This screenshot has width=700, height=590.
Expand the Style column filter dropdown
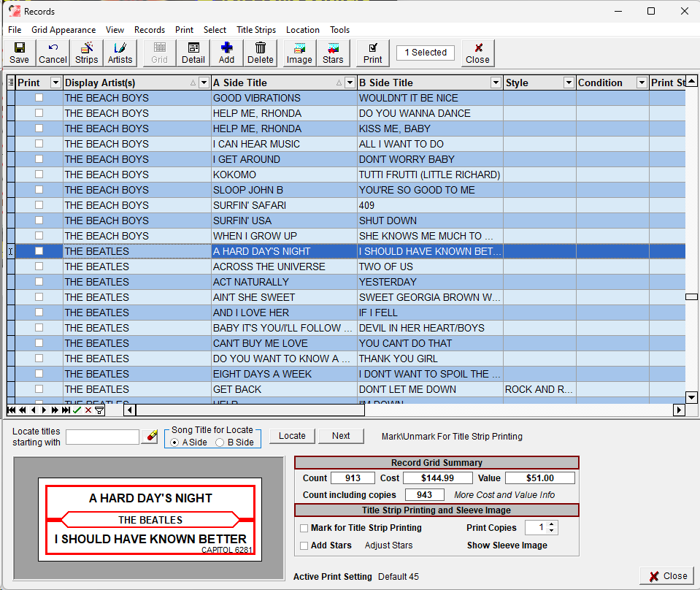568,83
